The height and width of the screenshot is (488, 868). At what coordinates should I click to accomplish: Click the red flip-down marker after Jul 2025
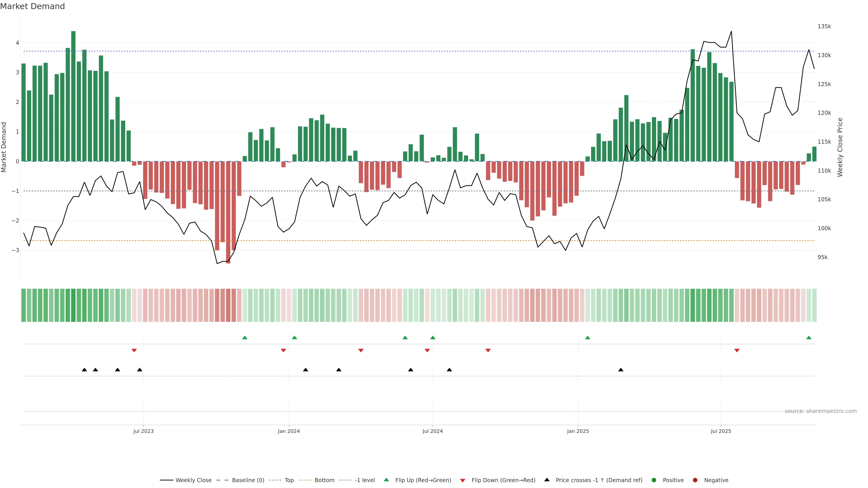pyautogui.click(x=737, y=351)
